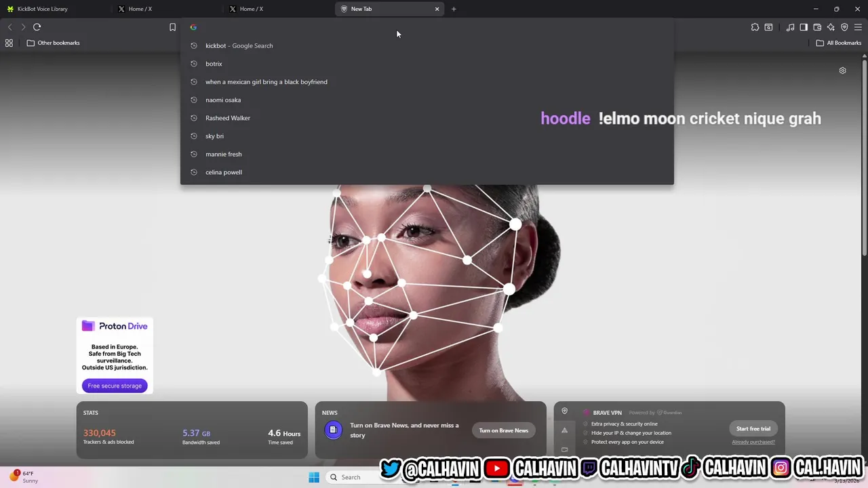Select the botrix history suggestion
Screen dimensions: 868x488
427,64
